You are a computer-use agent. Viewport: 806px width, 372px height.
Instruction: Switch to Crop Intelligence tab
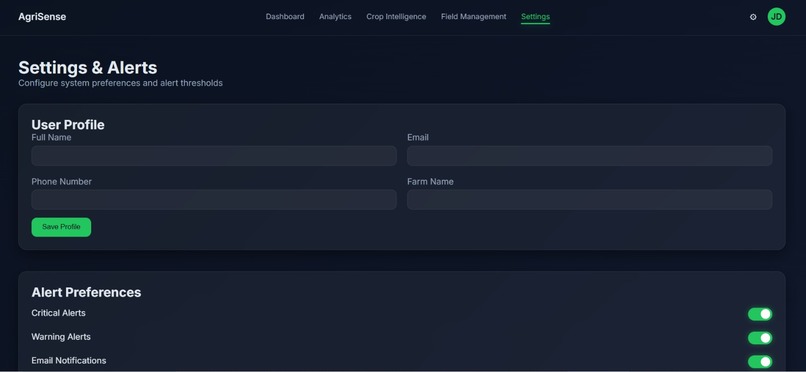pyautogui.click(x=396, y=17)
